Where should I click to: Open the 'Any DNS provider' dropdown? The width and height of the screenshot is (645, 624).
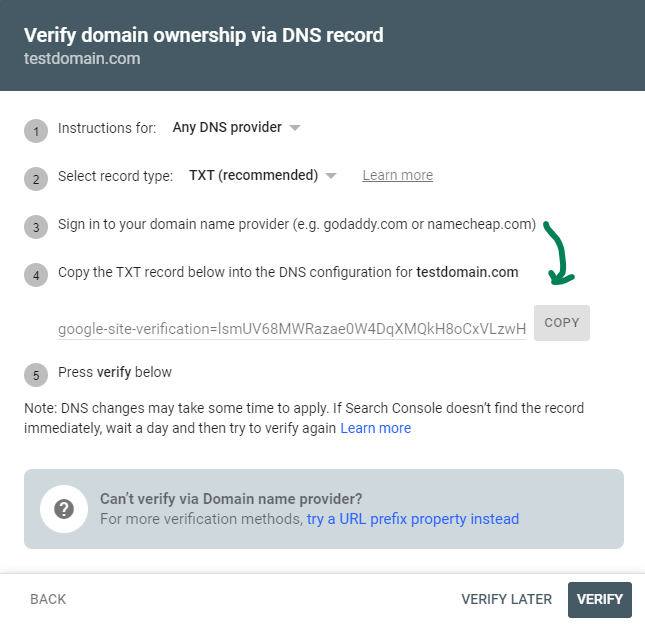coord(236,128)
